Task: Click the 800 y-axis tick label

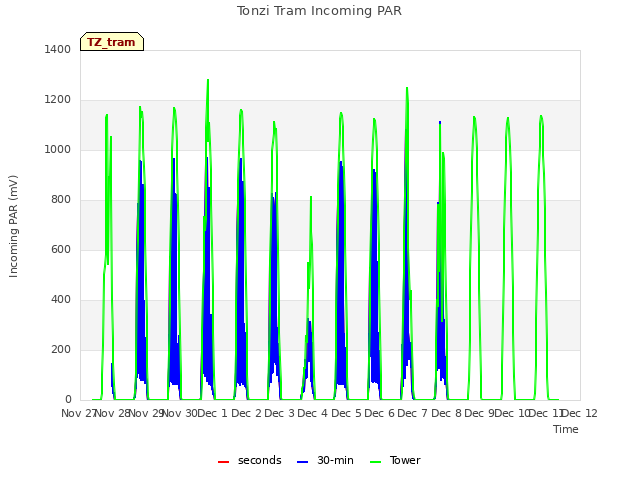Action: point(61,200)
